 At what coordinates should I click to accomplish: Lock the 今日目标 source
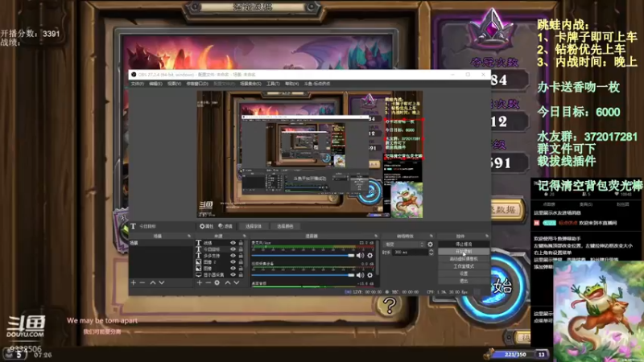pos(241,249)
